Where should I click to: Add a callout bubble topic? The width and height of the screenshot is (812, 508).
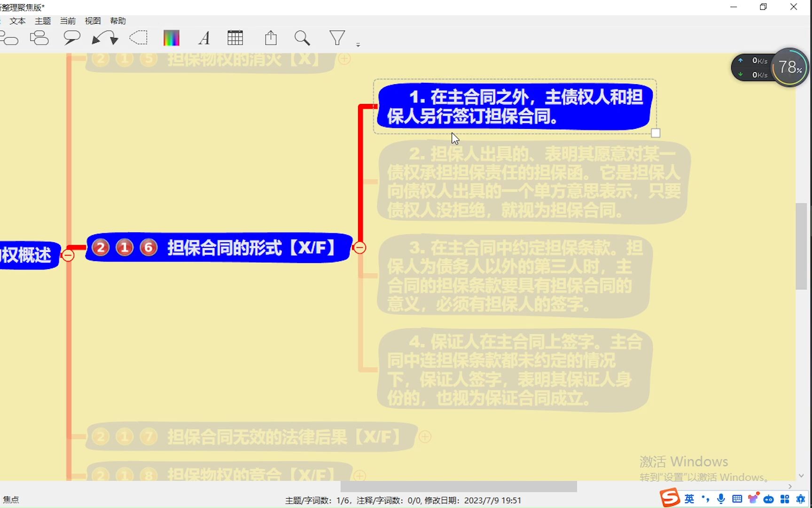72,38
